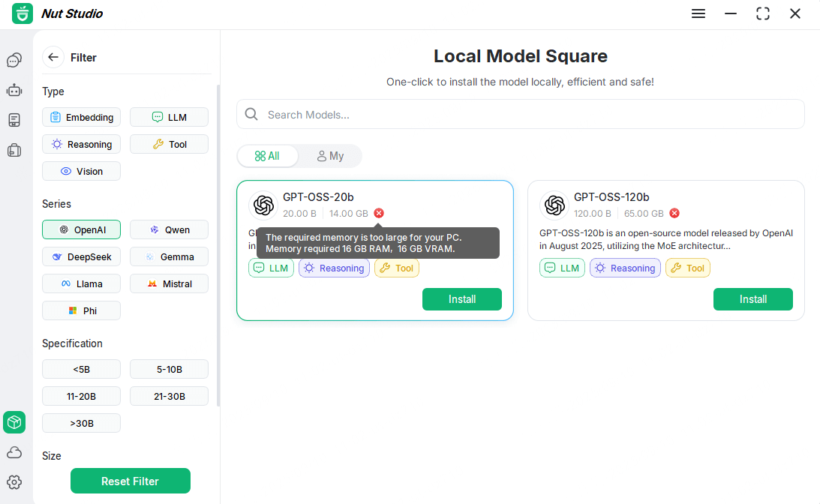
Task: Open the agents robot icon in sidebar
Action: pyautogui.click(x=14, y=91)
